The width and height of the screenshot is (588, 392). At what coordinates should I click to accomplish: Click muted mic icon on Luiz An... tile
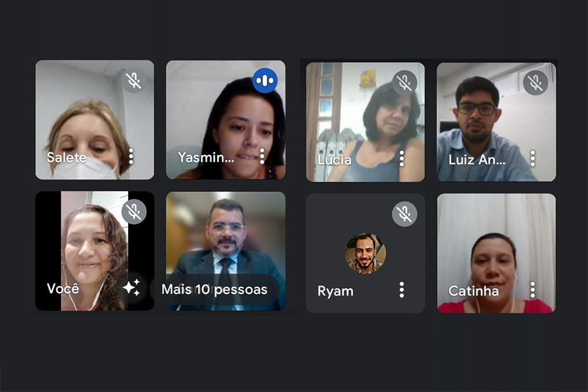click(536, 82)
